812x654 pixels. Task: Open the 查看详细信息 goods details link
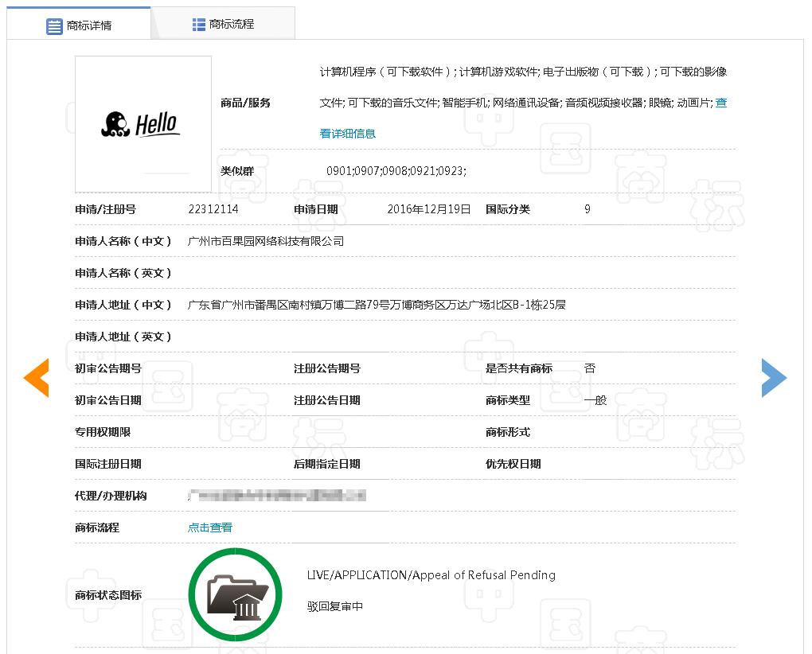point(347,134)
